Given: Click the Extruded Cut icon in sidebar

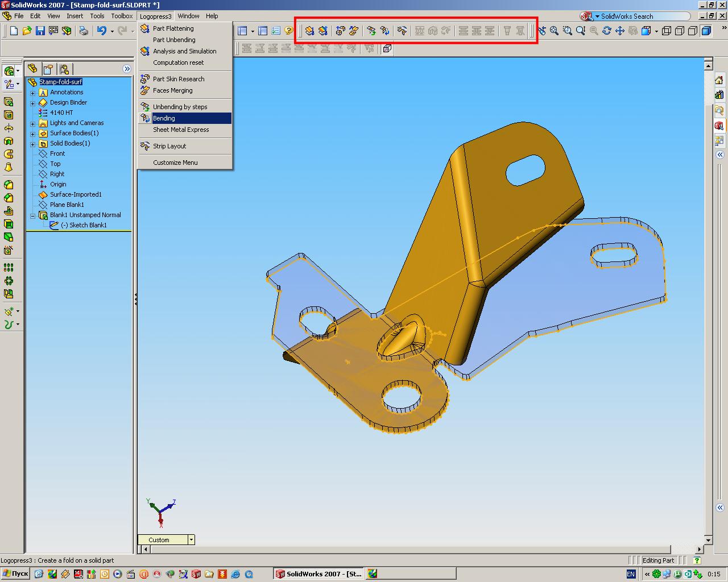Looking at the screenshot, I should tap(9, 115).
